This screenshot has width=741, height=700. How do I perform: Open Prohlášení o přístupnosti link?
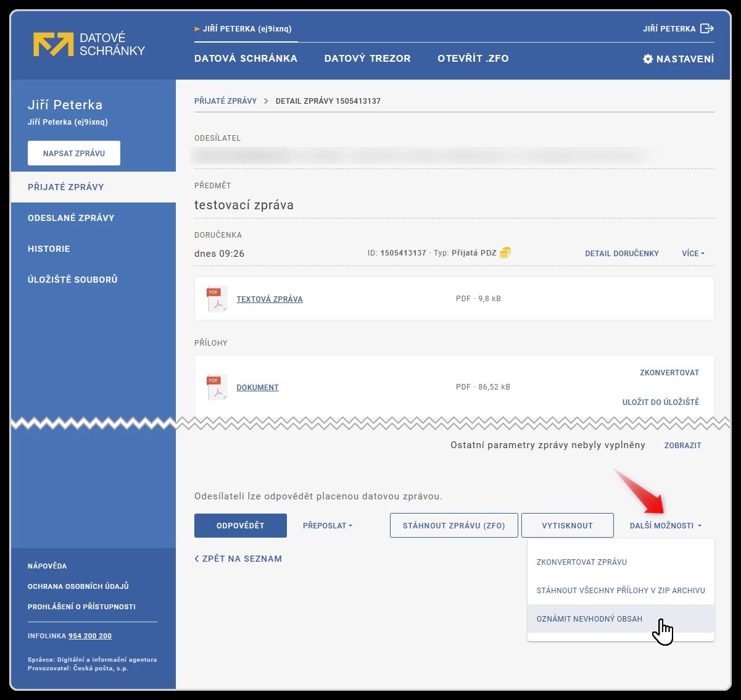pos(81,607)
